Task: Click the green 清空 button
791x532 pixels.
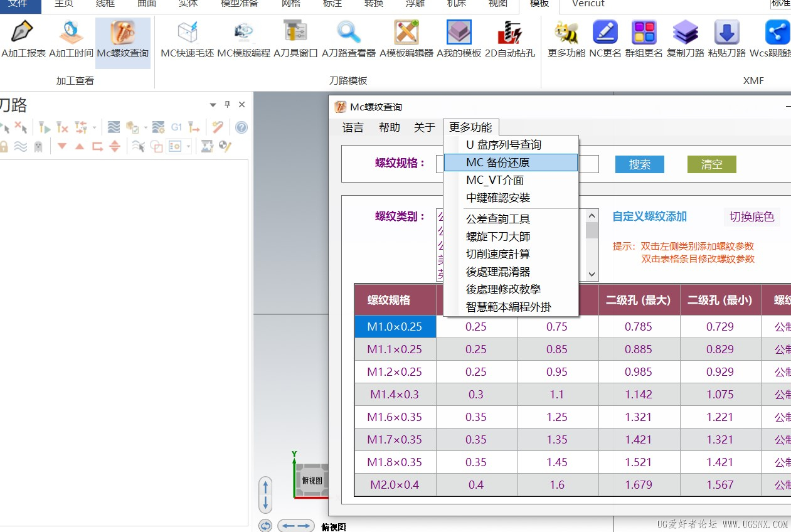Action: pos(711,164)
